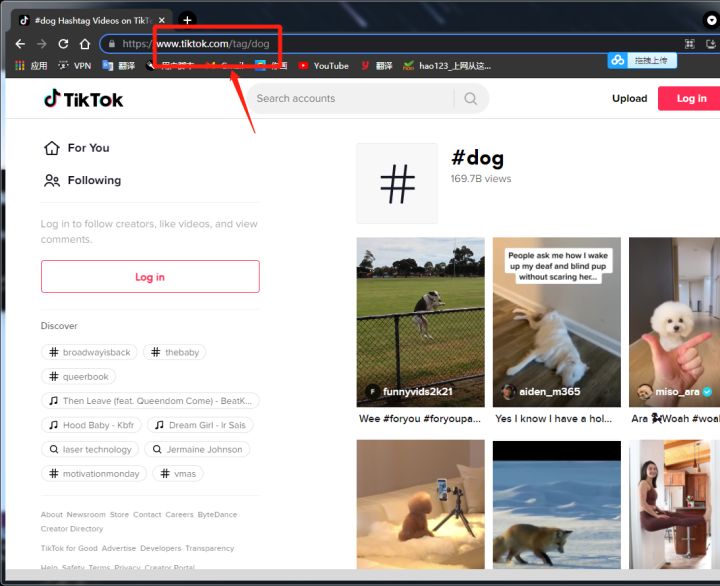
Task: Open the Then Leave sound chip
Action: click(150, 401)
